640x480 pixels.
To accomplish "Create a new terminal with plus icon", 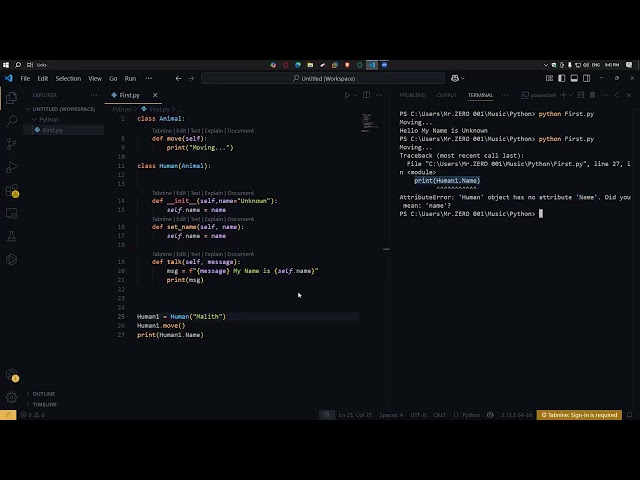I will click(x=563, y=95).
